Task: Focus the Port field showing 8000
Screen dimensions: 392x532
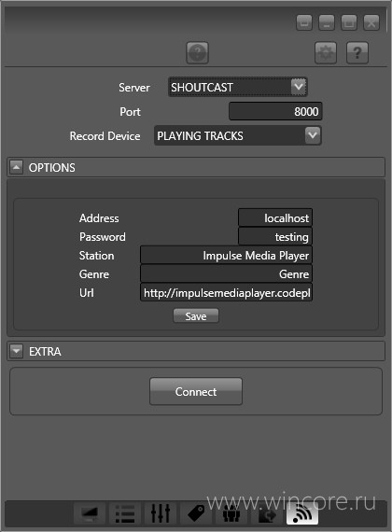Action: (x=275, y=111)
